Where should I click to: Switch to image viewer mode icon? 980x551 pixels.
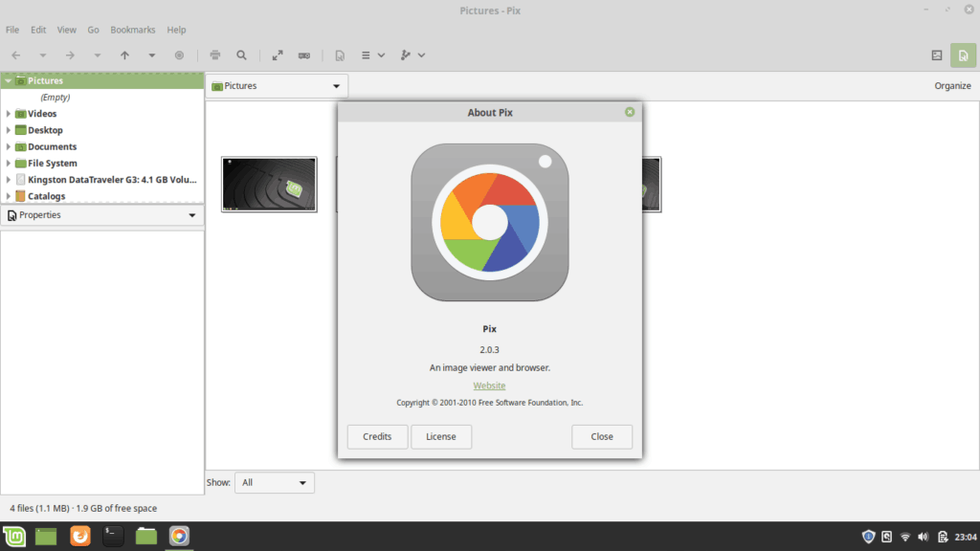coord(936,55)
